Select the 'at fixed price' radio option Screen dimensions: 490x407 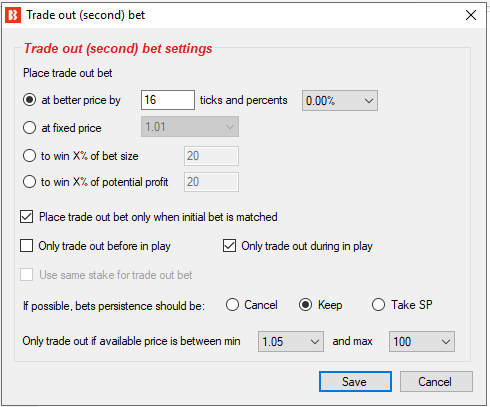(x=29, y=128)
